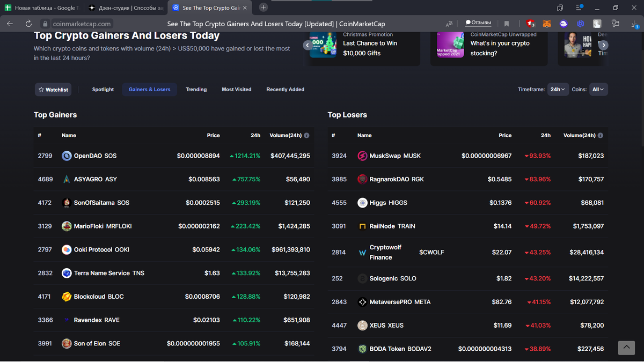Open the browser menu with blue dot
644x362 pixels.
580,8
